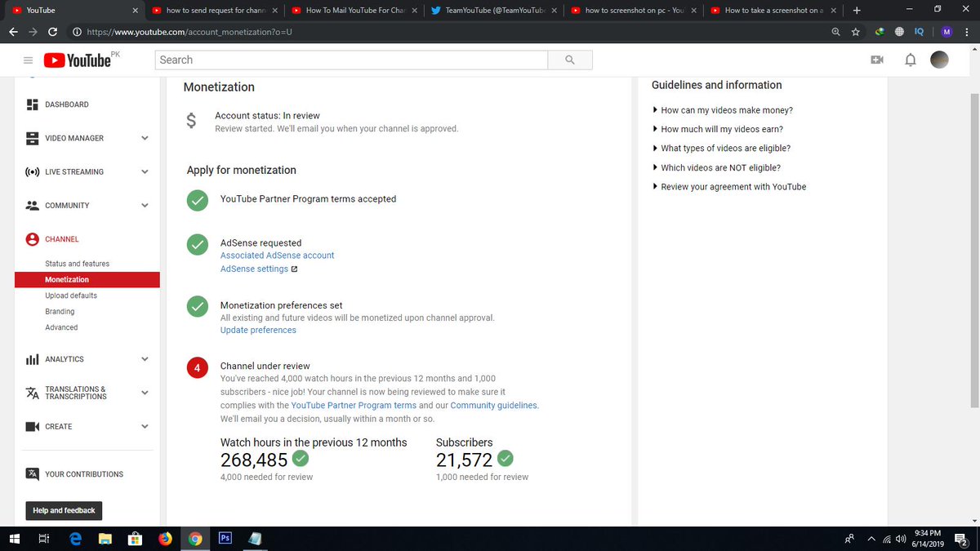Switch to 'How To Mail YouTube' tab

[x=355, y=11]
